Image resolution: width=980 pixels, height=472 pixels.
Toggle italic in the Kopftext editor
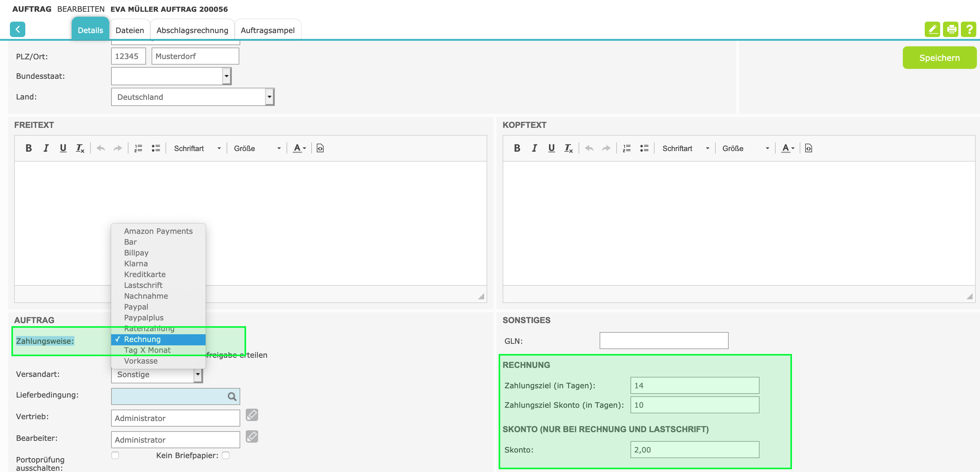click(534, 148)
